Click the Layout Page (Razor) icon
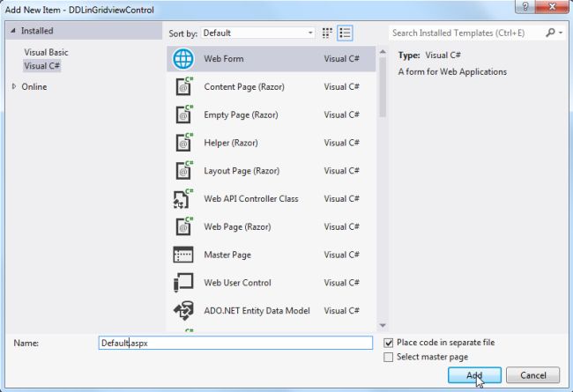573x392 pixels. click(184, 171)
